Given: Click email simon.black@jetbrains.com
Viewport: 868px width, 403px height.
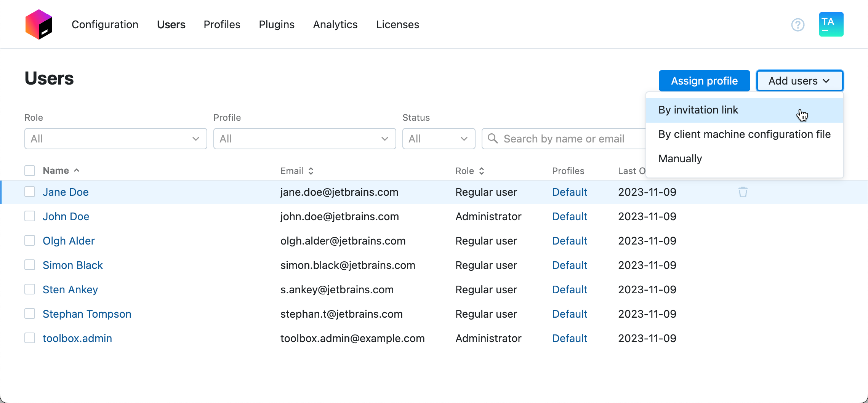Looking at the screenshot, I should 348,265.
